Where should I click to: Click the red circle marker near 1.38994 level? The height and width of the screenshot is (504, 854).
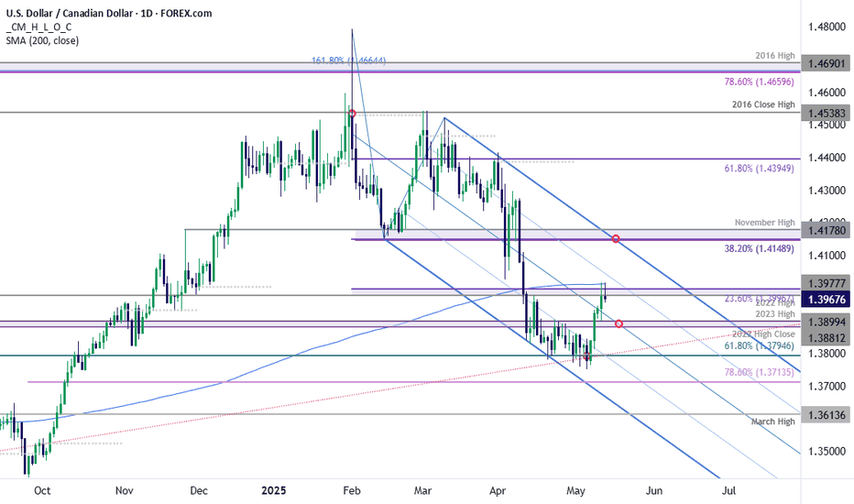(619, 323)
